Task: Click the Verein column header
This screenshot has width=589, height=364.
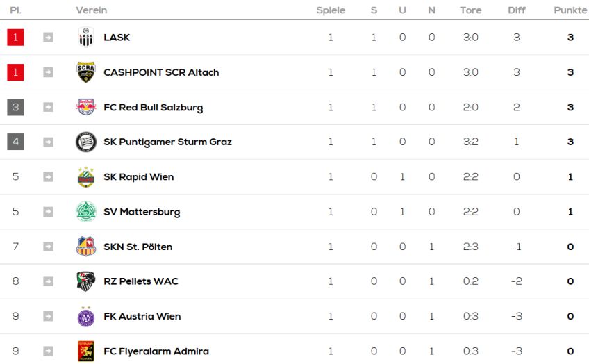Action: coord(91,10)
